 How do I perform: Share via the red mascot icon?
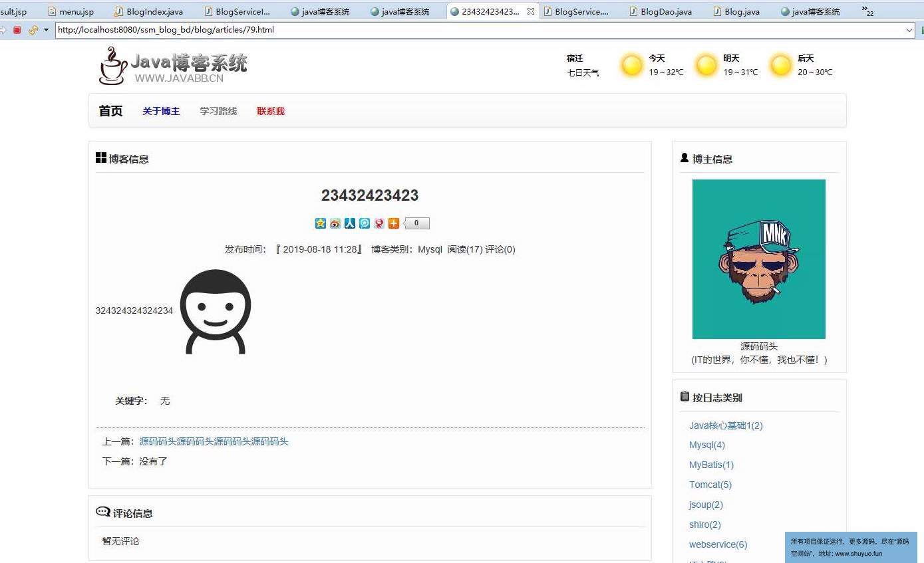point(379,223)
